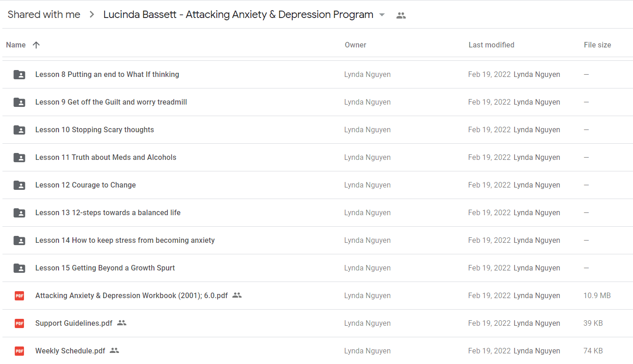This screenshot has width=633, height=364.
Task: Click the PDF icon for Support Guidelines.pdf
Action: point(19,323)
